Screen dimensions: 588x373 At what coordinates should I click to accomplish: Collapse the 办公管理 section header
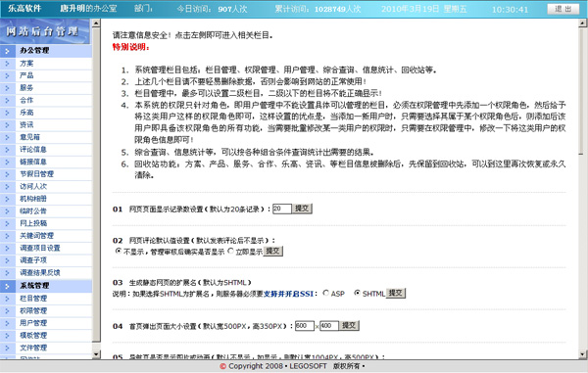[x=46, y=51]
